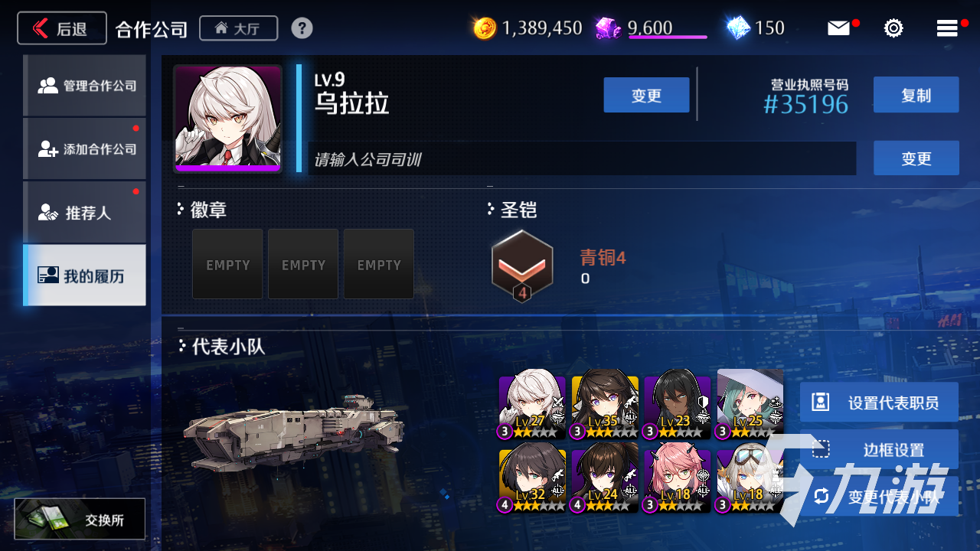Select 管理合作公司 tab
Viewport: 980px width, 551px height.
tap(84, 86)
